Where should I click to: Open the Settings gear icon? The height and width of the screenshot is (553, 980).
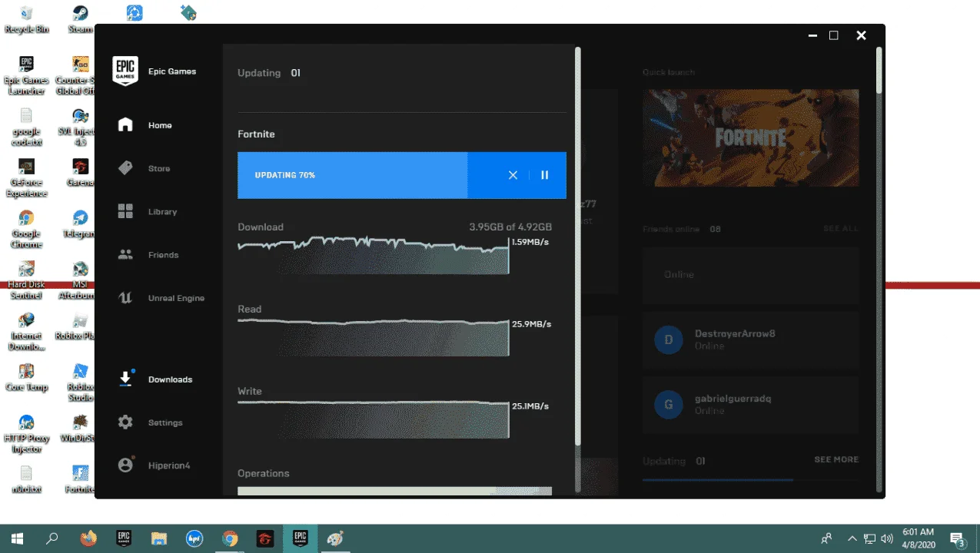pos(125,422)
